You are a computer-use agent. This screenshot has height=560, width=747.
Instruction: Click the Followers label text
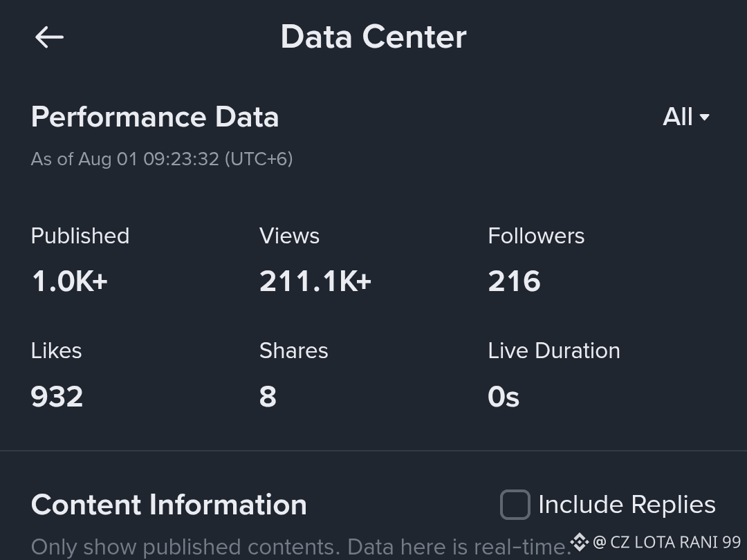pyautogui.click(x=536, y=236)
